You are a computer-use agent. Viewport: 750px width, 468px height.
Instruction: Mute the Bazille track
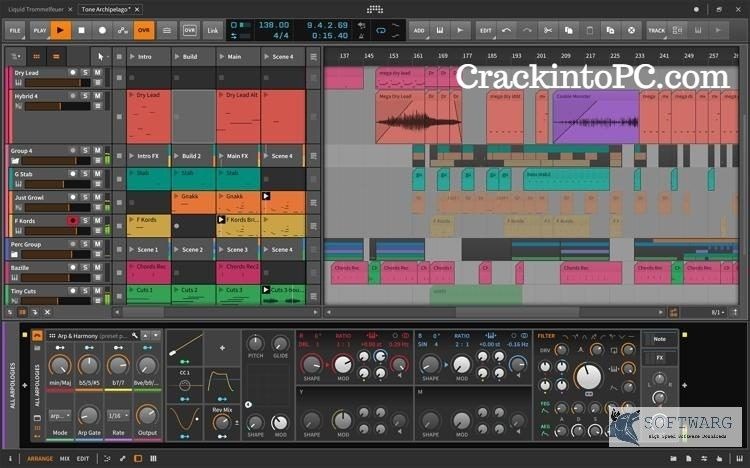coord(98,267)
